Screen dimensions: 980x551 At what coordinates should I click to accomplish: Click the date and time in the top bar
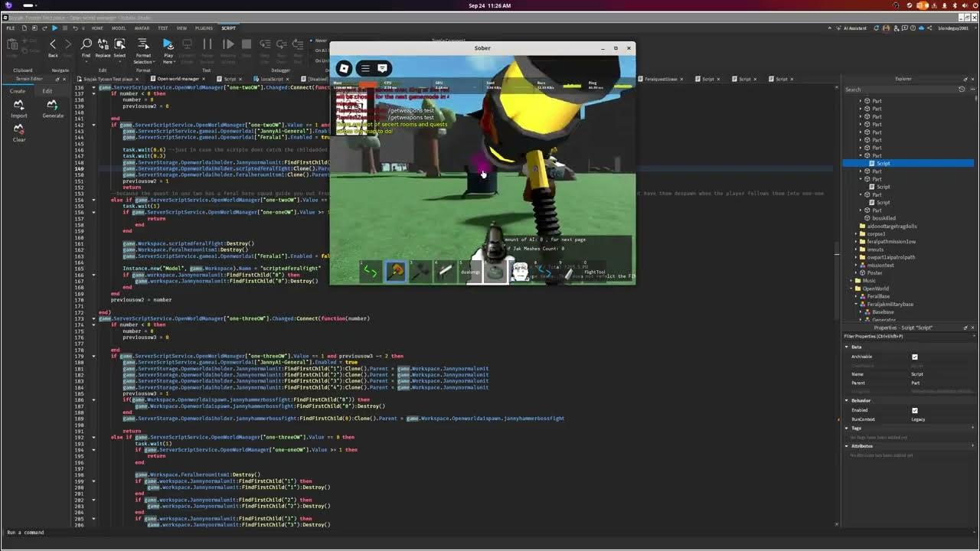point(490,5)
